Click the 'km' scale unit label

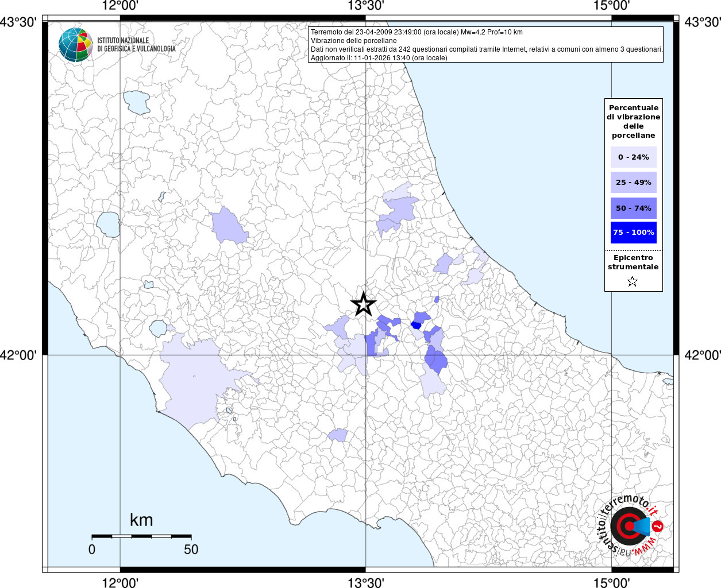(141, 520)
